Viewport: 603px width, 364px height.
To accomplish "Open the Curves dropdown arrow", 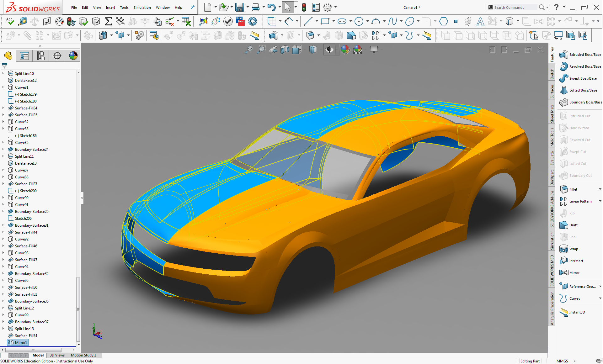I will click(600, 298).
